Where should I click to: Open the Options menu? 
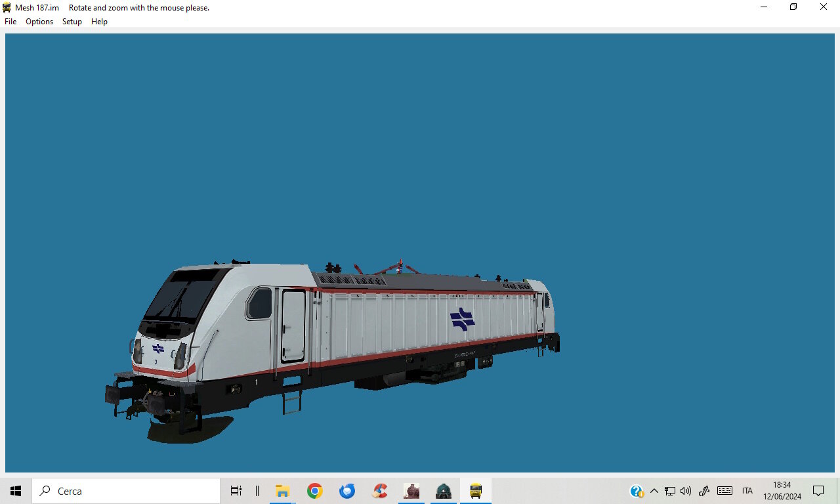[39, 22]
